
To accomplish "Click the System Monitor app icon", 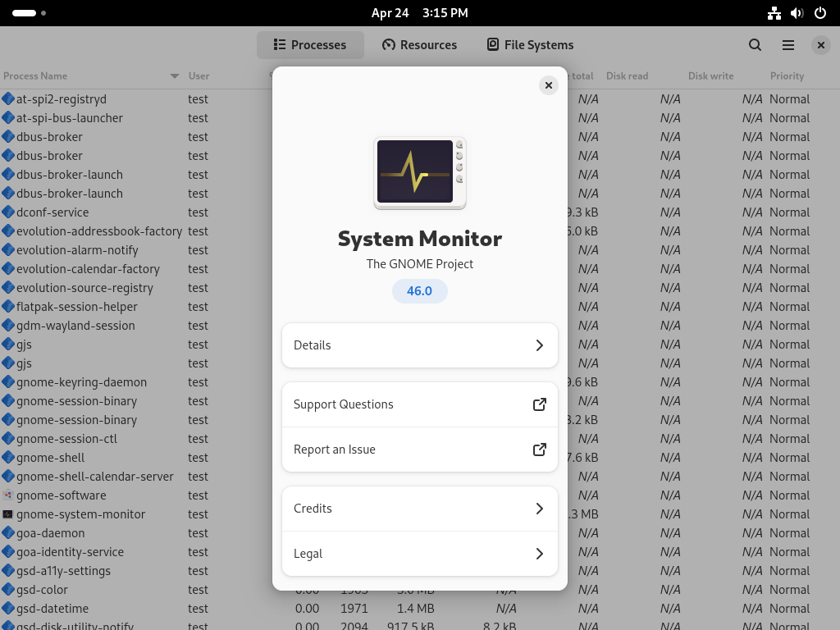I will tap(420, 173).
